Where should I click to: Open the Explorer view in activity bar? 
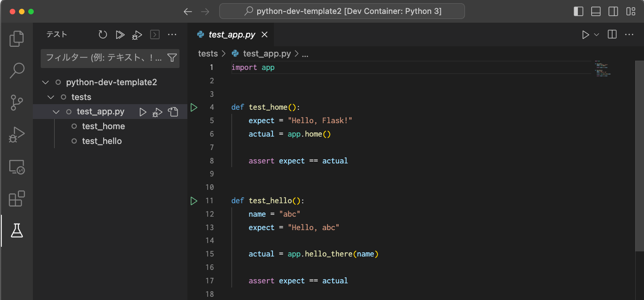coord(17,38)
